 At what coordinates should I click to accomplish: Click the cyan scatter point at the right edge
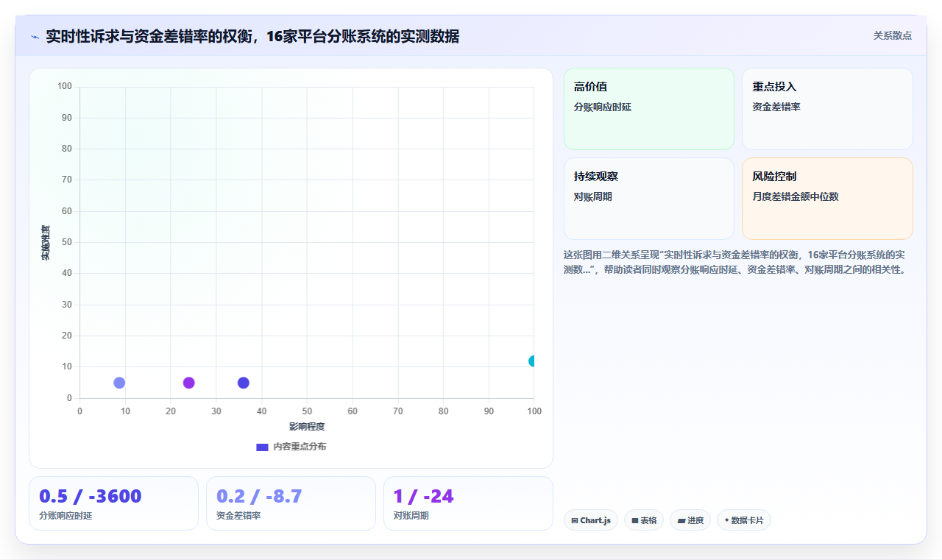click(531, 361)
